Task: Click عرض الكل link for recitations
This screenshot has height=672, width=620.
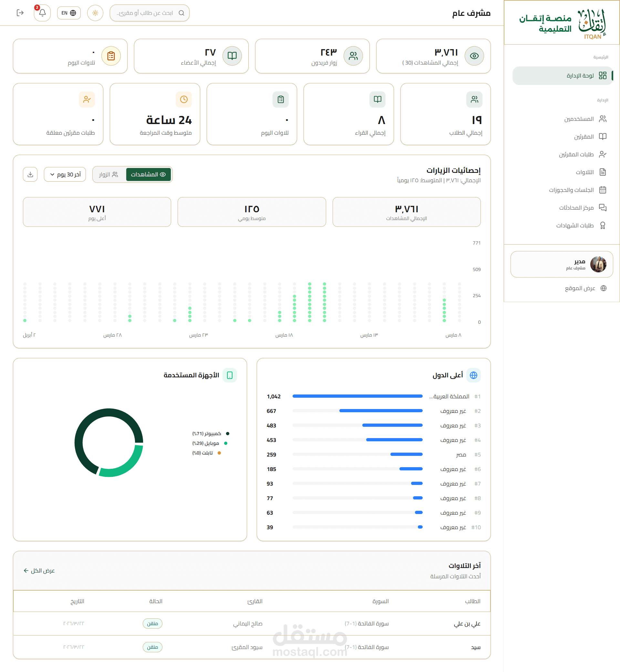Action: (x=39, y=571)
